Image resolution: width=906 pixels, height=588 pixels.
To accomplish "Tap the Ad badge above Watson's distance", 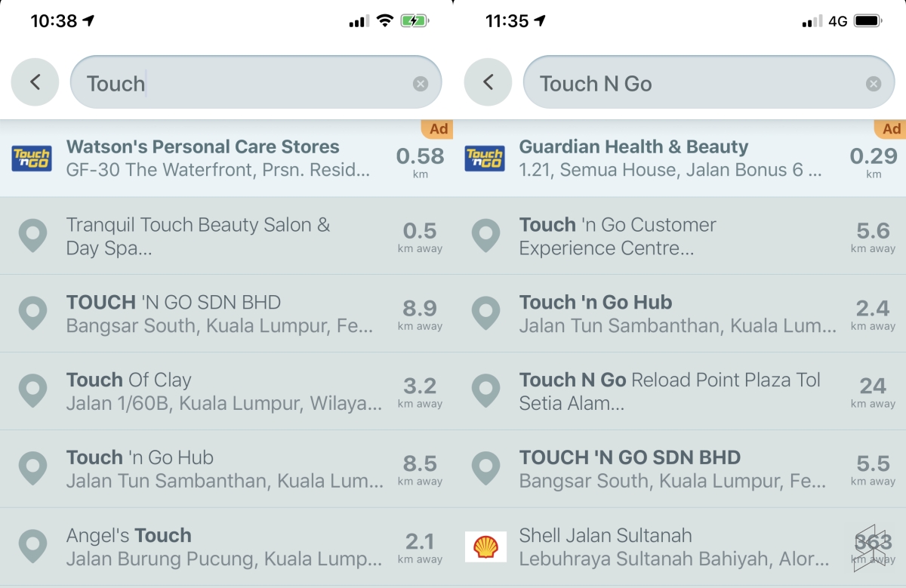I will [439, 129].
